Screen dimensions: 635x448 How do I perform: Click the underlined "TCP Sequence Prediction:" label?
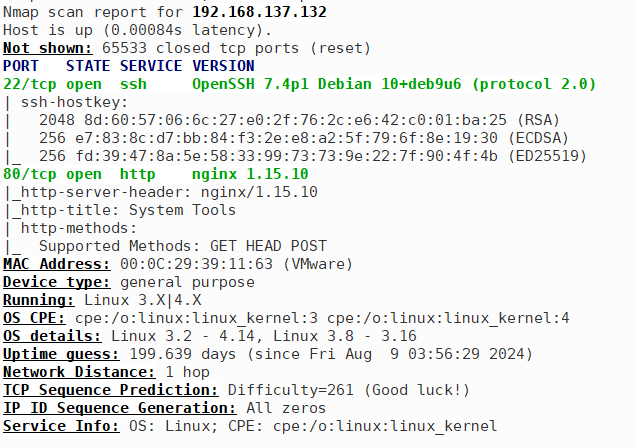(x=110, y=390)
